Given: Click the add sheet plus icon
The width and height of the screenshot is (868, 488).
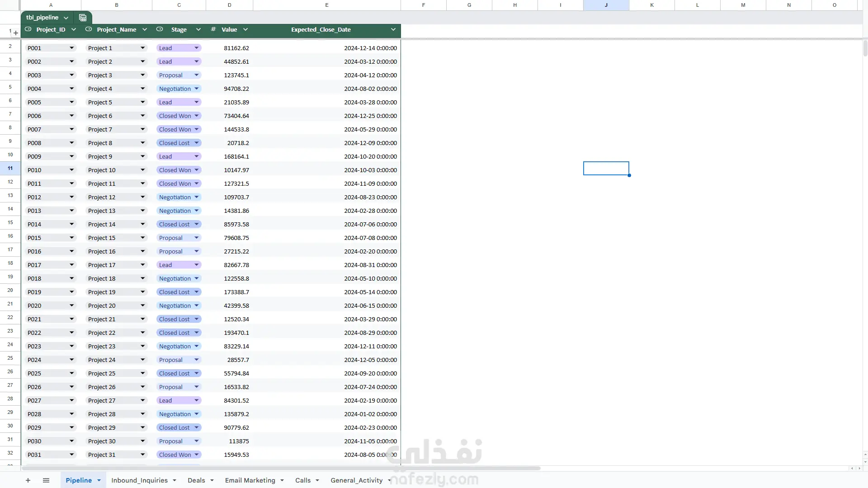Looking at the screenshot, I should 28,480.
